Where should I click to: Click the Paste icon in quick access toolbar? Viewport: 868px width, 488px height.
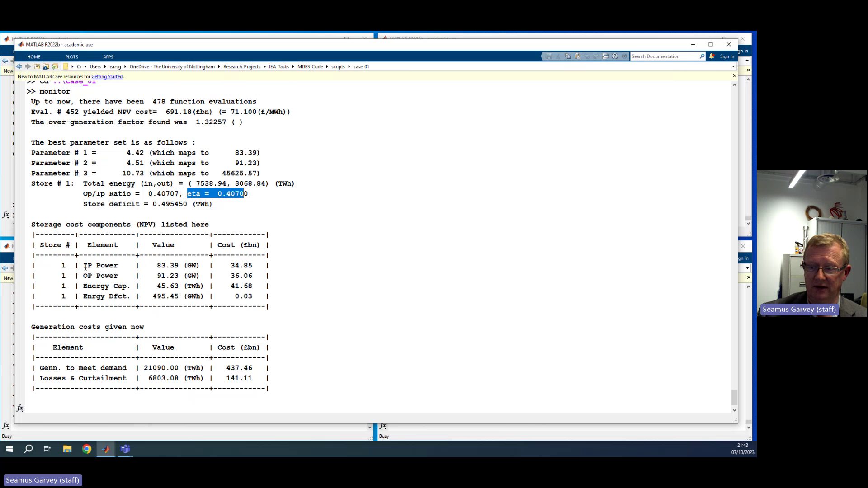577,56
